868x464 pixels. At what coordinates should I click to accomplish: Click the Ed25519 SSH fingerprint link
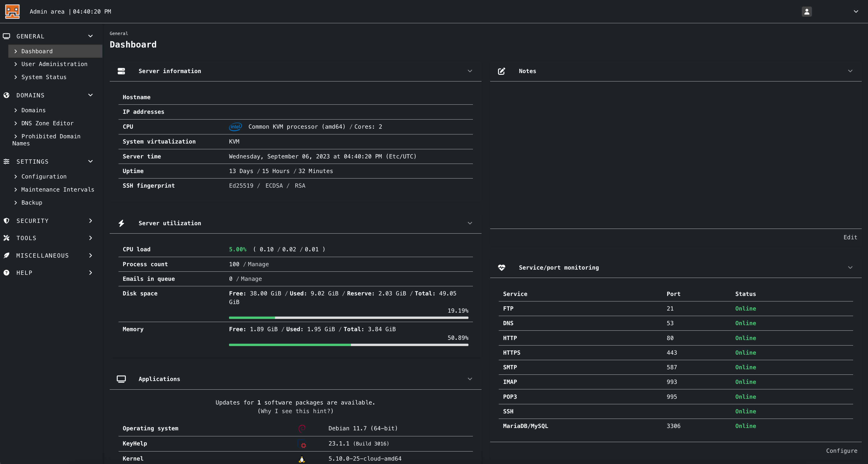[241, 186]
